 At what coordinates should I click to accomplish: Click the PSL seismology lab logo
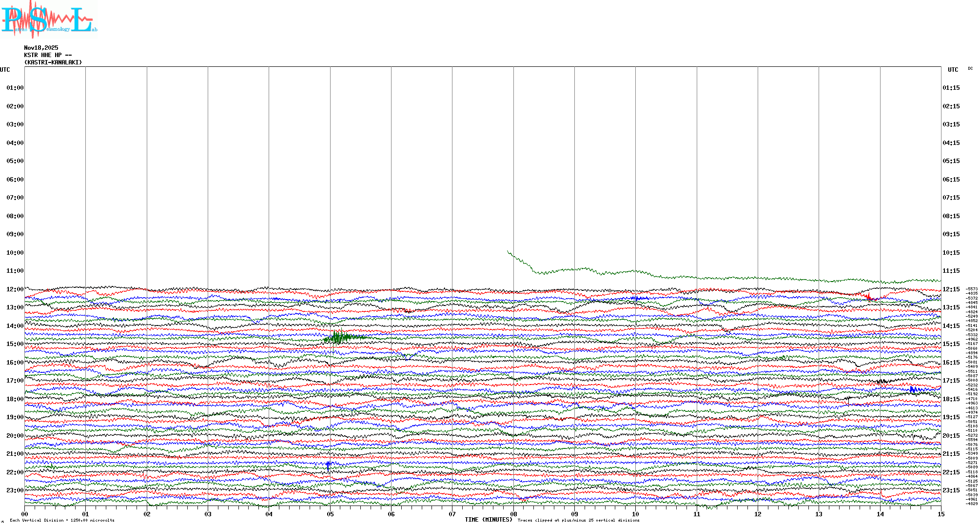coord(49,20)
